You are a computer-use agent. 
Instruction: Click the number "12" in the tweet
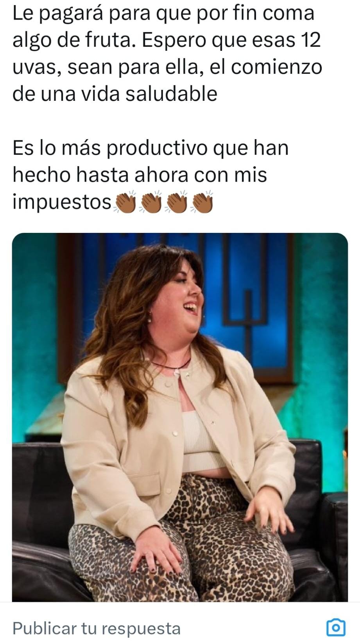310,40
